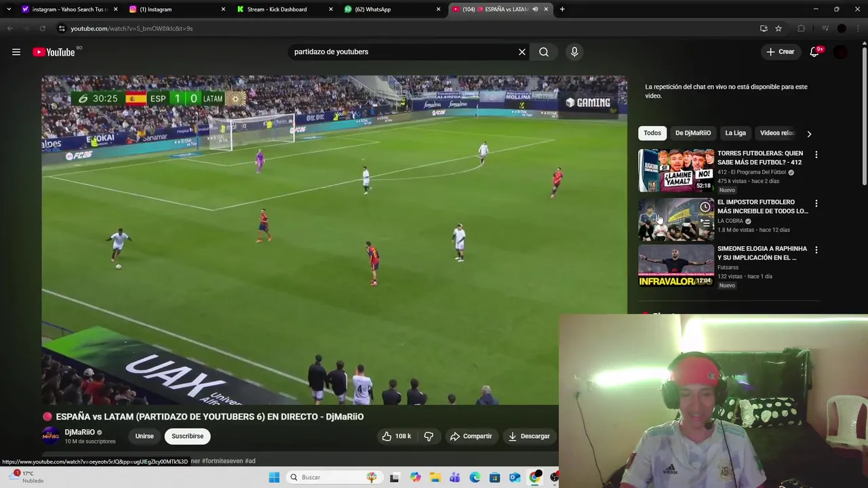Open the DjMaRiiO channel name link
The height and width of the screenshot is (488, 868).
(x=79, y=432)
